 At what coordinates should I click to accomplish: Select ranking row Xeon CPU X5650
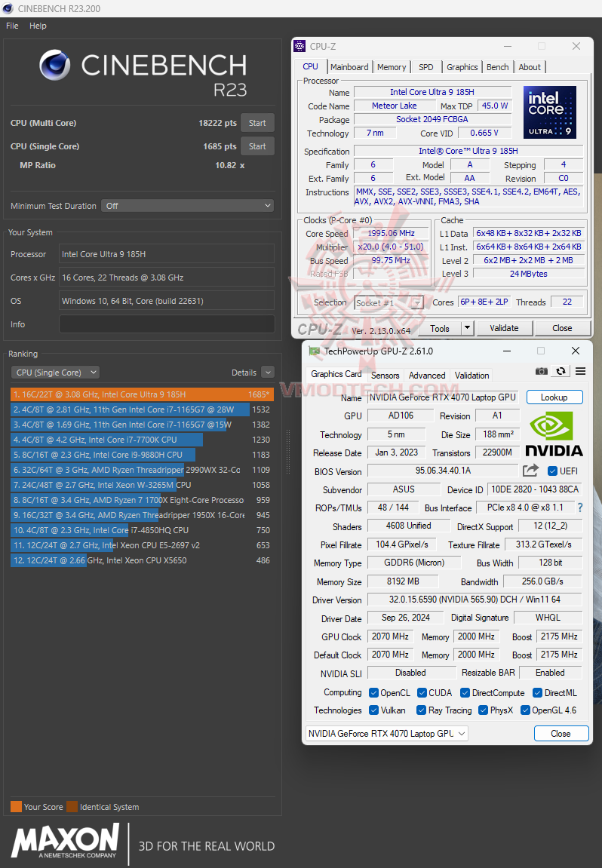click(x=142, y=560)
